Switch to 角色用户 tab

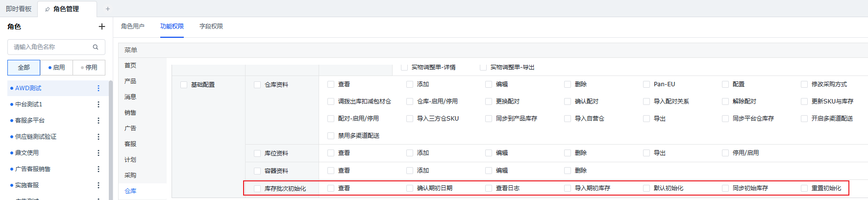(x=133, y=26)
